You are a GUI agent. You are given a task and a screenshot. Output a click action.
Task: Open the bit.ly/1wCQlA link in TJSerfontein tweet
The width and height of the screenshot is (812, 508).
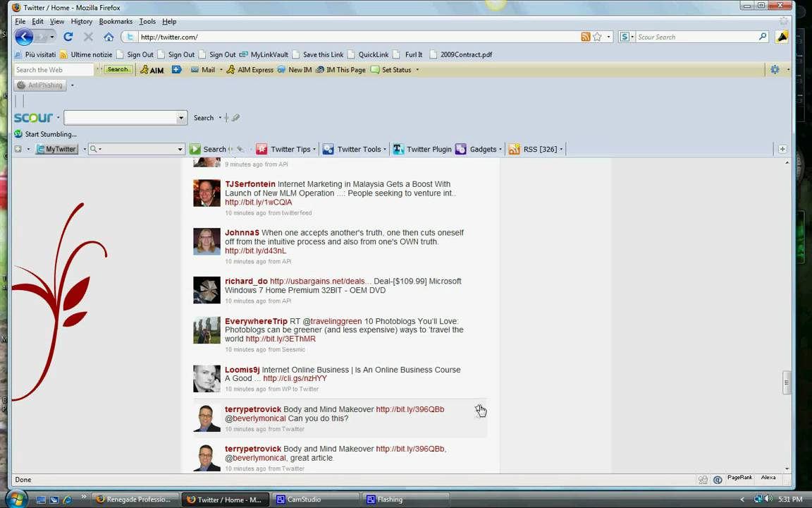tap(259, 202)
